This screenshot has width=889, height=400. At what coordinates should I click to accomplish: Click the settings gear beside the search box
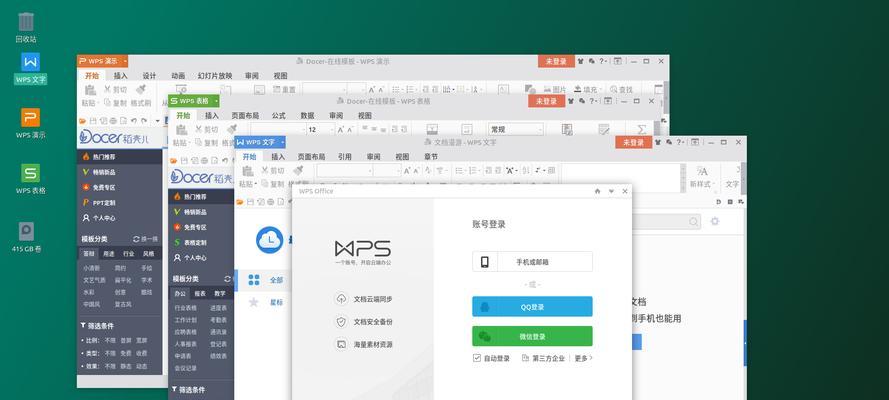click(714, 221)
